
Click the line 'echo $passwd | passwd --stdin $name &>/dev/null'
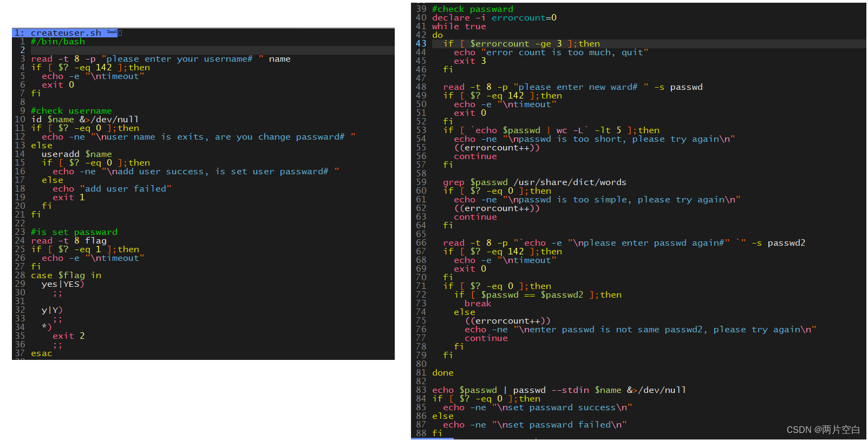point(559,390)
